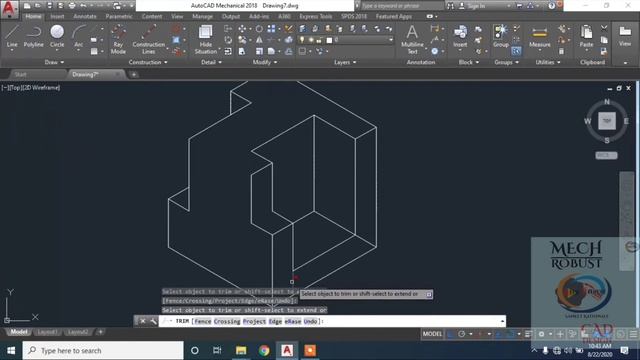This screenshot has width=640, height=360.
Task: Select the Polyline tool
Action: point(33,36)
